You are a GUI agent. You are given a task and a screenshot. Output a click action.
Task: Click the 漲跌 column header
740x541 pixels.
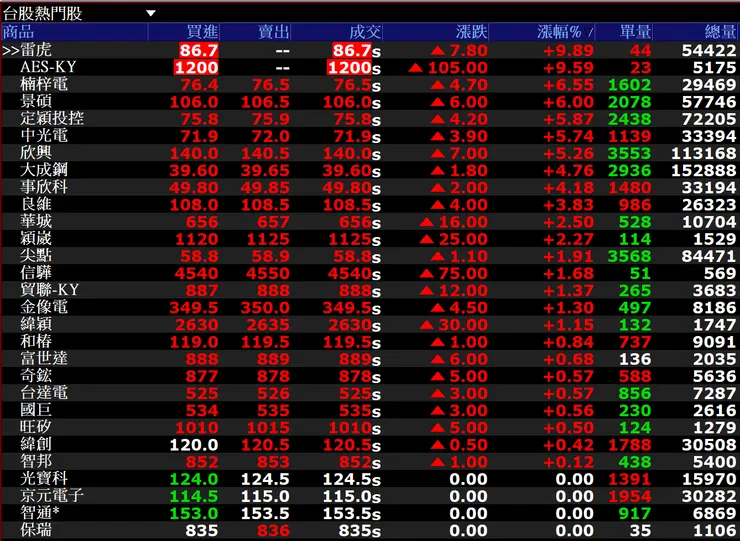point(471,32)
